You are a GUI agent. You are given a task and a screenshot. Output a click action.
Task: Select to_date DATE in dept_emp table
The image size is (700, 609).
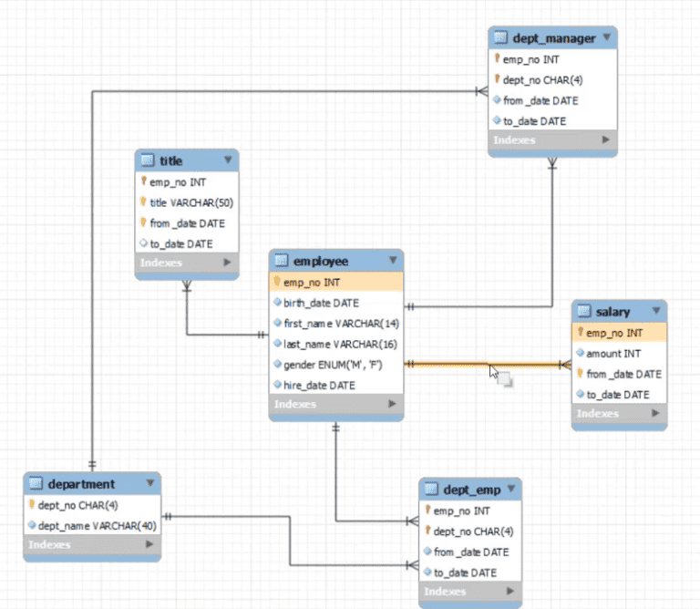click(470, 573)
